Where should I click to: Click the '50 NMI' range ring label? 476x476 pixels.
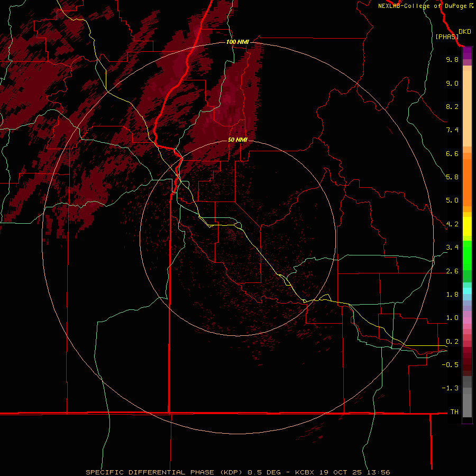click(237, 140)
